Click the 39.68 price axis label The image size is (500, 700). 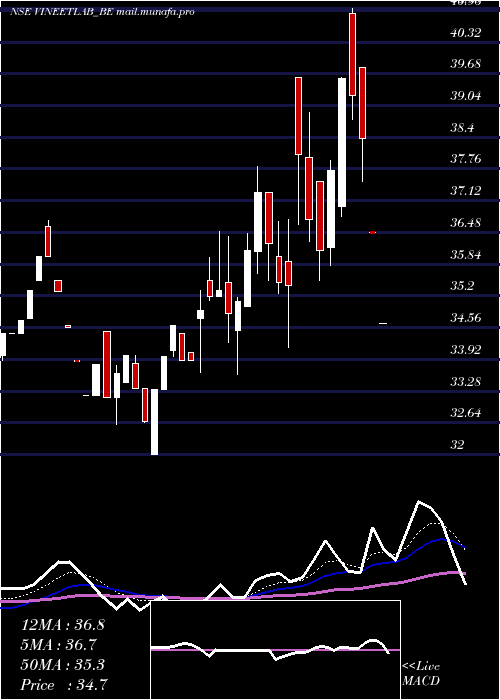click(x=466, y=64)
